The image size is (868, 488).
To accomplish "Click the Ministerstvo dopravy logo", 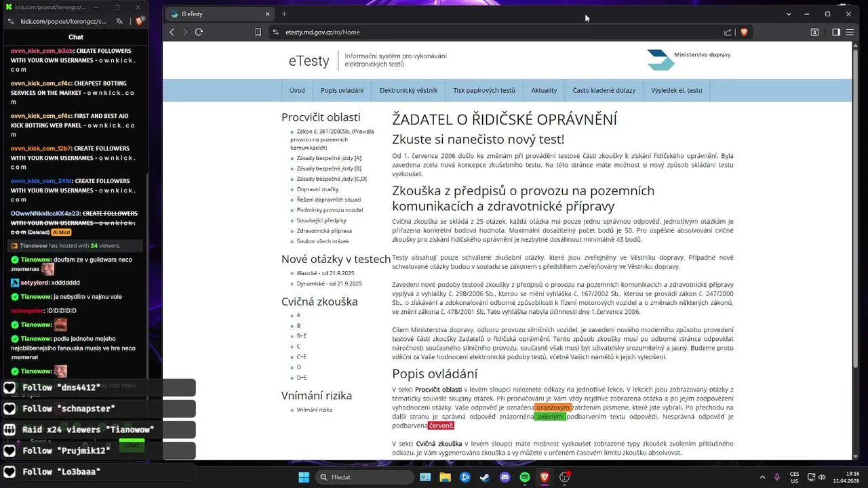I will point(688,60).
